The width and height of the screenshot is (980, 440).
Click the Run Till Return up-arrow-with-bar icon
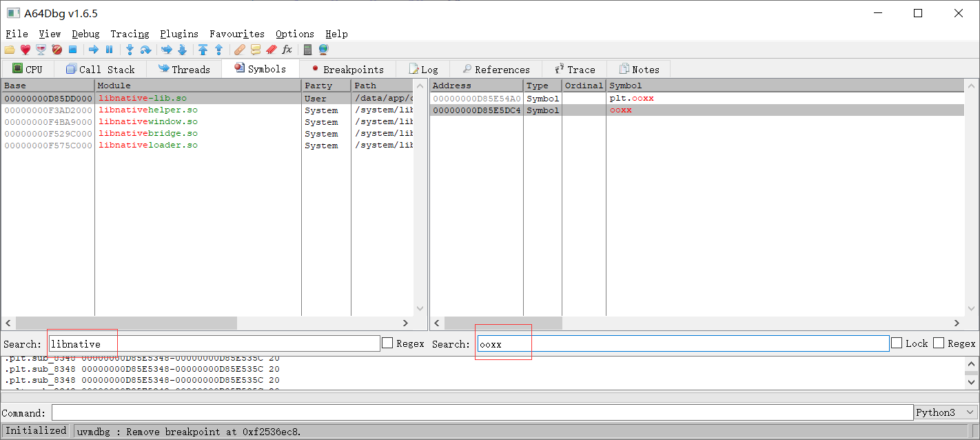(x=203, y=50)
